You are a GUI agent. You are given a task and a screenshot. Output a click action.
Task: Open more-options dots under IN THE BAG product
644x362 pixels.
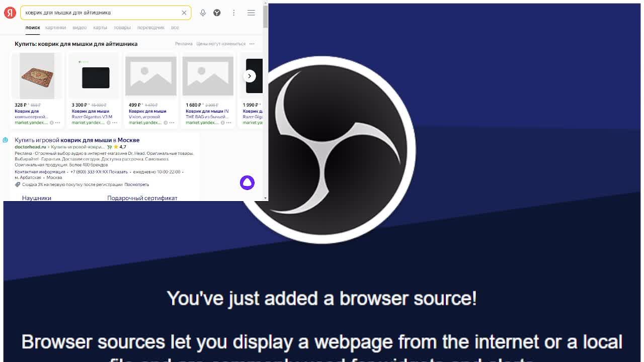(x=228, y=123)
